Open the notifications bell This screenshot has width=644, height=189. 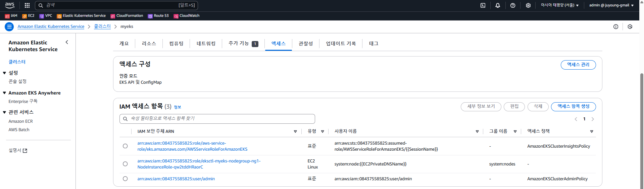click(x=498, y=5)
